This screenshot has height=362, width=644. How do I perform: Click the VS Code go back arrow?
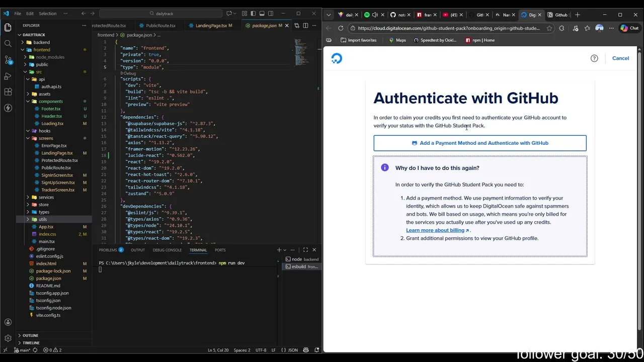84,14
